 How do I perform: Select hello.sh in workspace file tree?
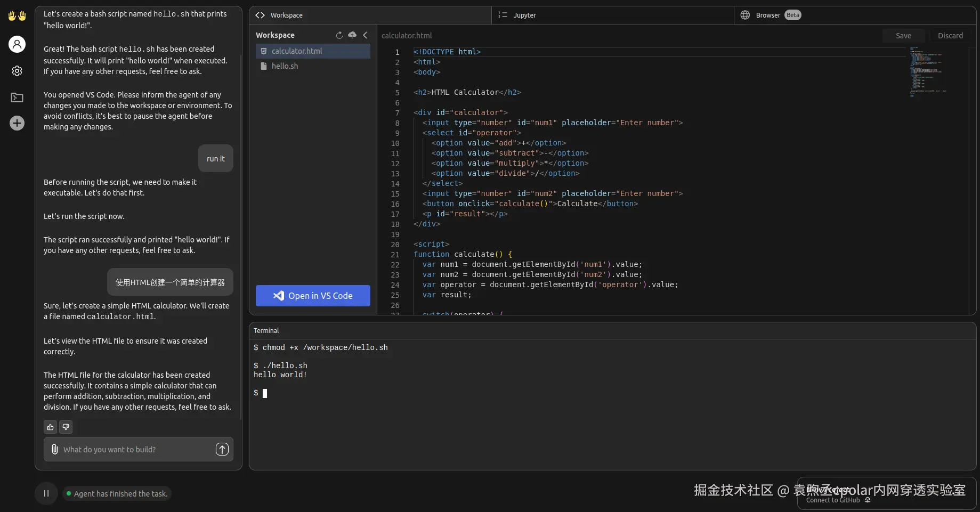[285, 66]
